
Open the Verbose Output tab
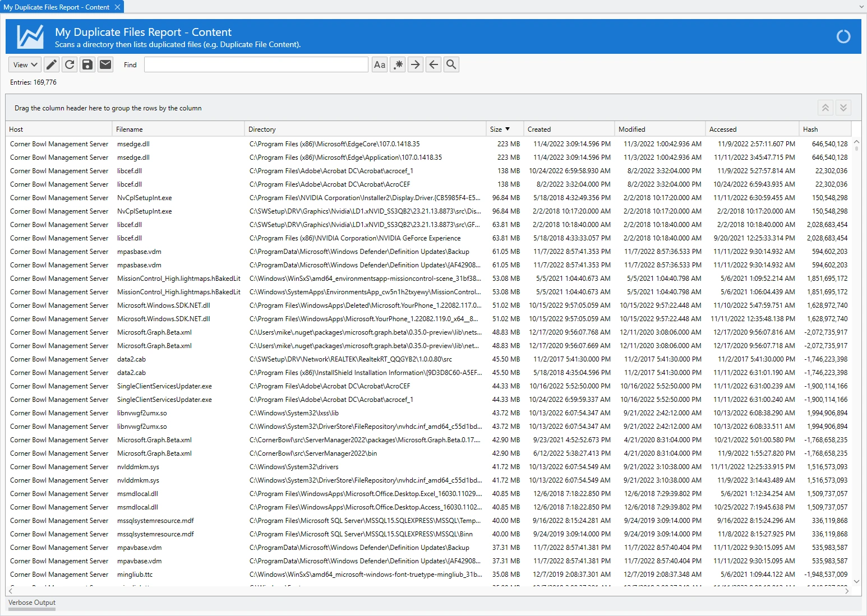(32, 603)
